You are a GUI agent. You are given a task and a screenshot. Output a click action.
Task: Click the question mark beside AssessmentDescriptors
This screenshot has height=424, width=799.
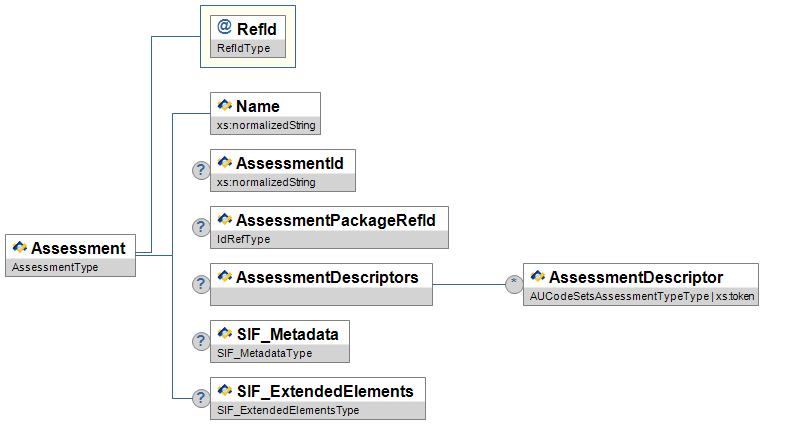pyautogui.click(x=200, y=285)
